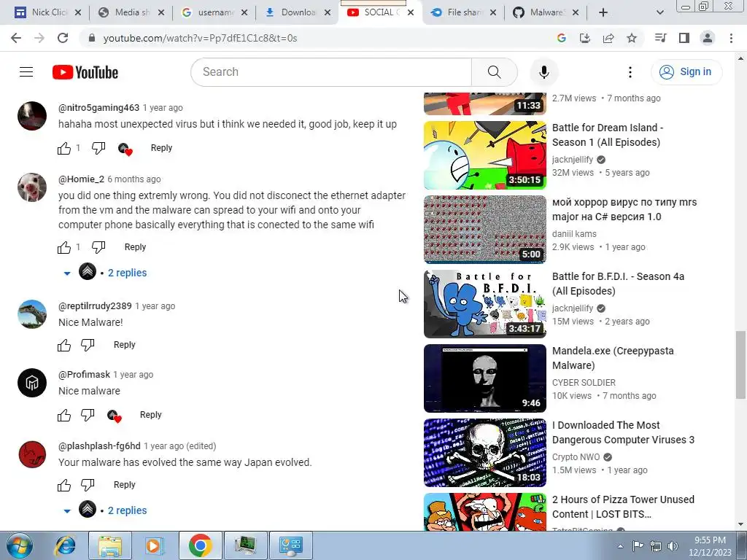
Task: Dislike the @Homie_2 comment
Action: 98,247
